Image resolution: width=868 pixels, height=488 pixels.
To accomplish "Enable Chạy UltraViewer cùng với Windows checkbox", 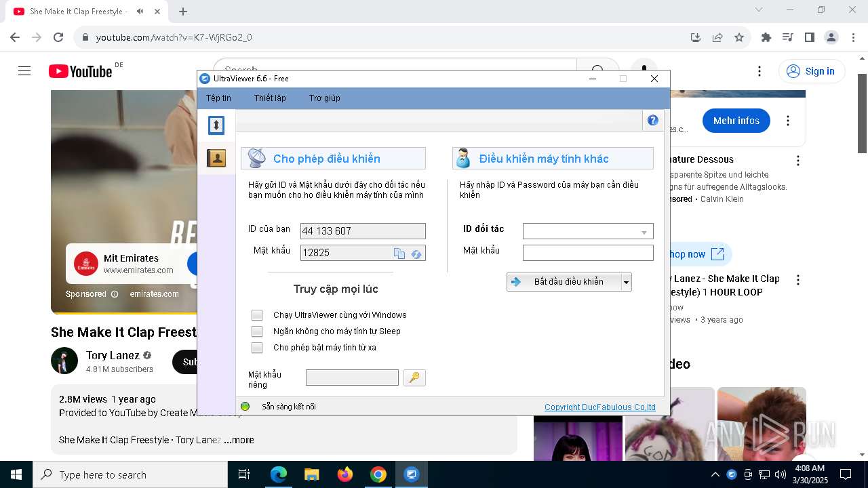I will click(x=257, y=315).
